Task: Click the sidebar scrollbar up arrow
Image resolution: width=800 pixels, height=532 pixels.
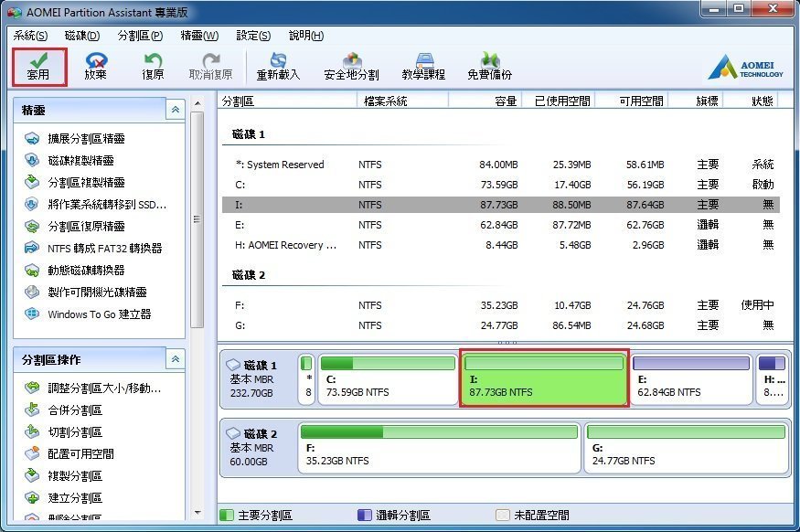Action: pos(197,103)
